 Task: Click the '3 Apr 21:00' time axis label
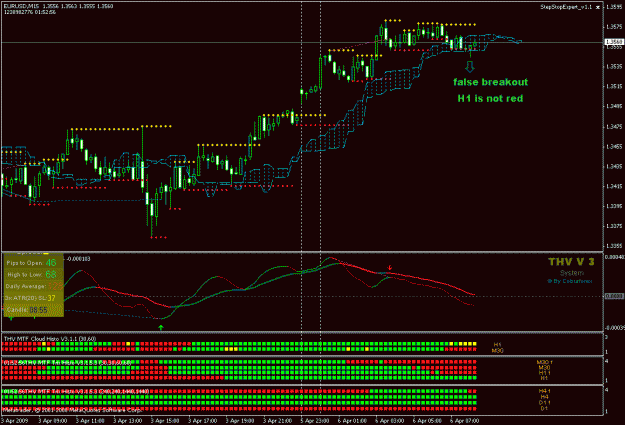pos(277,421)
